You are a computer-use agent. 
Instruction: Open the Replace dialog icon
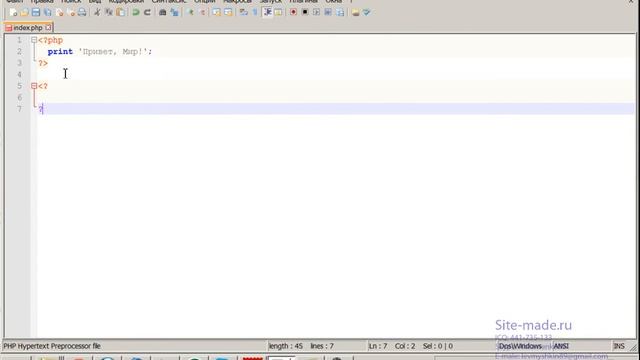pos(174,13)
